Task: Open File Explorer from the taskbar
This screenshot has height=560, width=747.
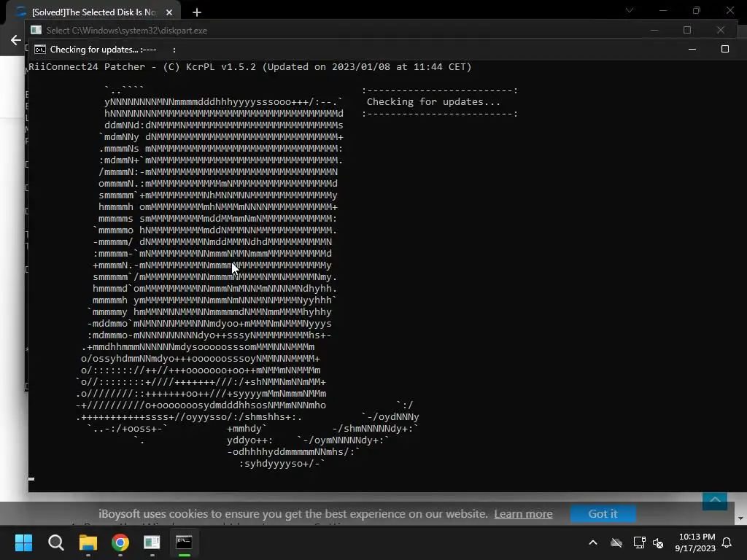Action: click(88, 542)
